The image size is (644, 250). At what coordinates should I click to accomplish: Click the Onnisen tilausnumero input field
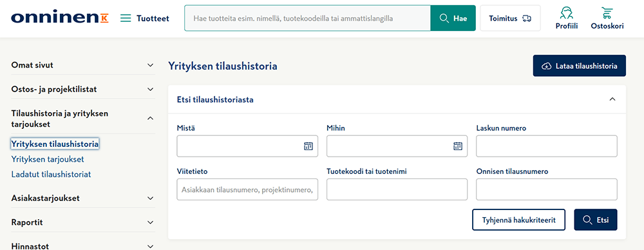547,189
